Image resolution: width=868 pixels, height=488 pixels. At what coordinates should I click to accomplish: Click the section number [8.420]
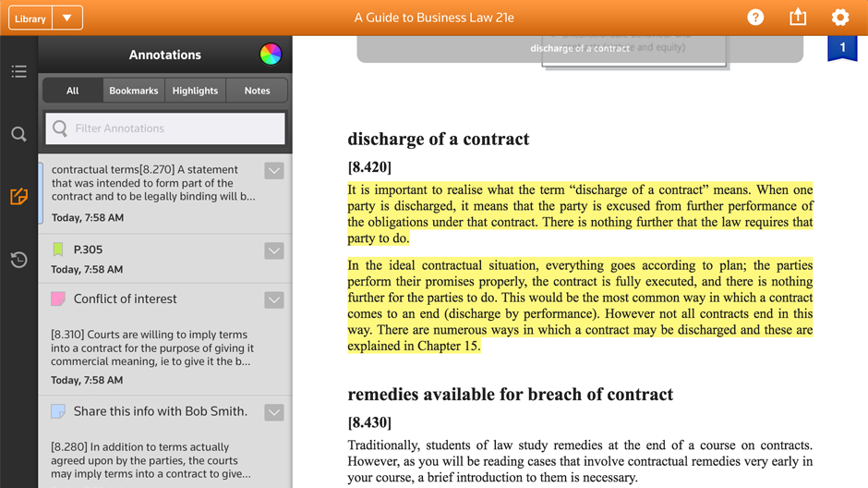click(369, 166)
